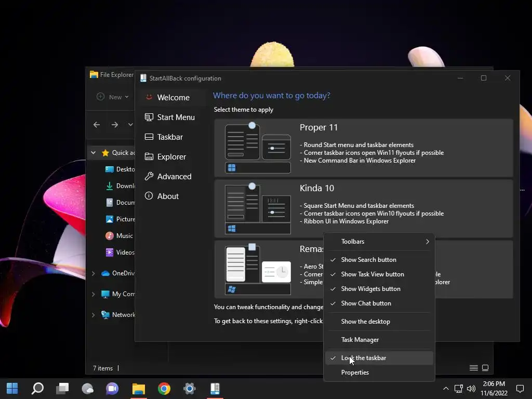Screen dimensions: 532x399
Task: Expand the Network tree node
Action: (94, 315)
